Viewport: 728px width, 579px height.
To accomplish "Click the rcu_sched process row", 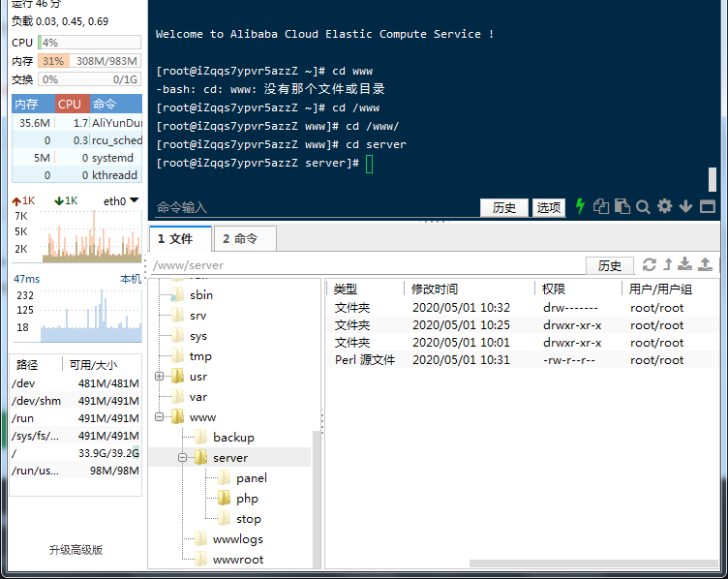I will click(77, 140).
